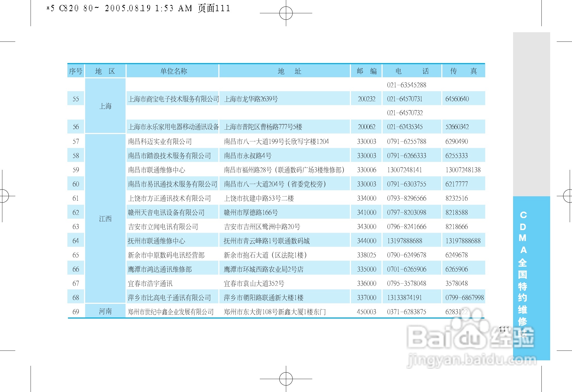Viewport: 572px width, 392px height.
Task: Click the 单位名称 column header
Action: [x=174, y=71]
